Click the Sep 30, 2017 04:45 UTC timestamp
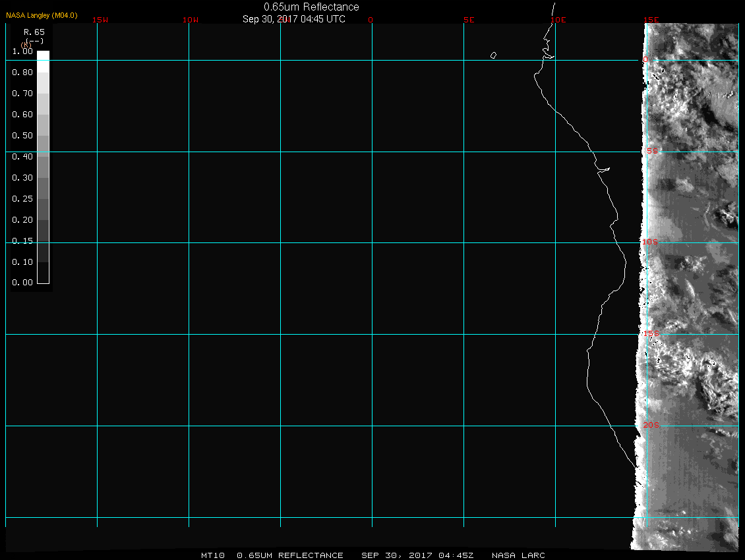Screen dimensions: 745x560 click(294, 19)
